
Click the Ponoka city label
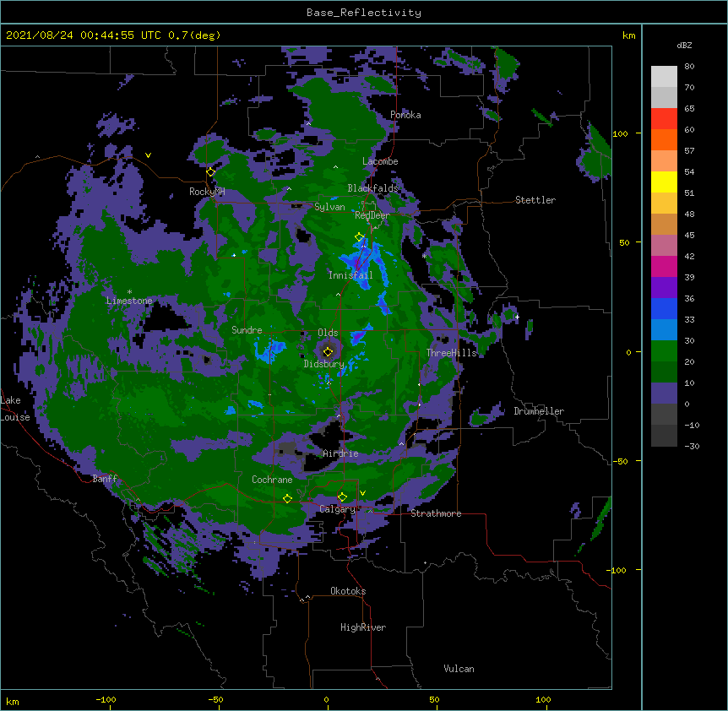pyautogui.click(x=405, y=115)
